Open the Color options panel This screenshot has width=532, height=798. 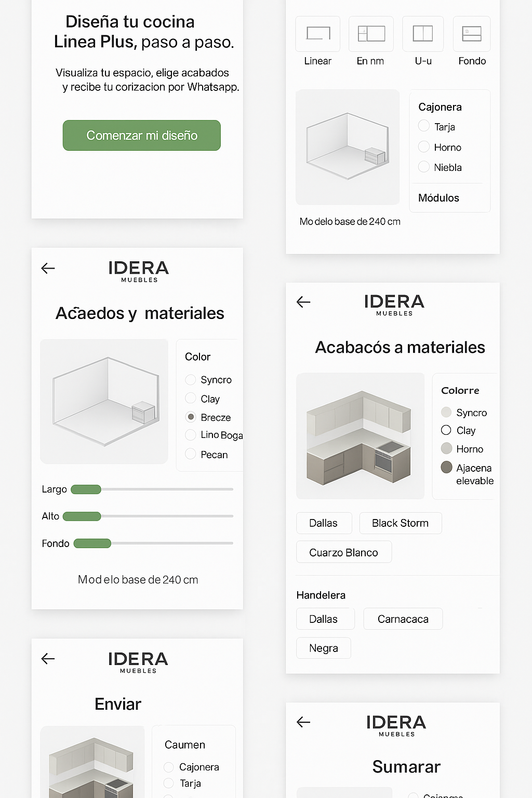click(197, 356)
